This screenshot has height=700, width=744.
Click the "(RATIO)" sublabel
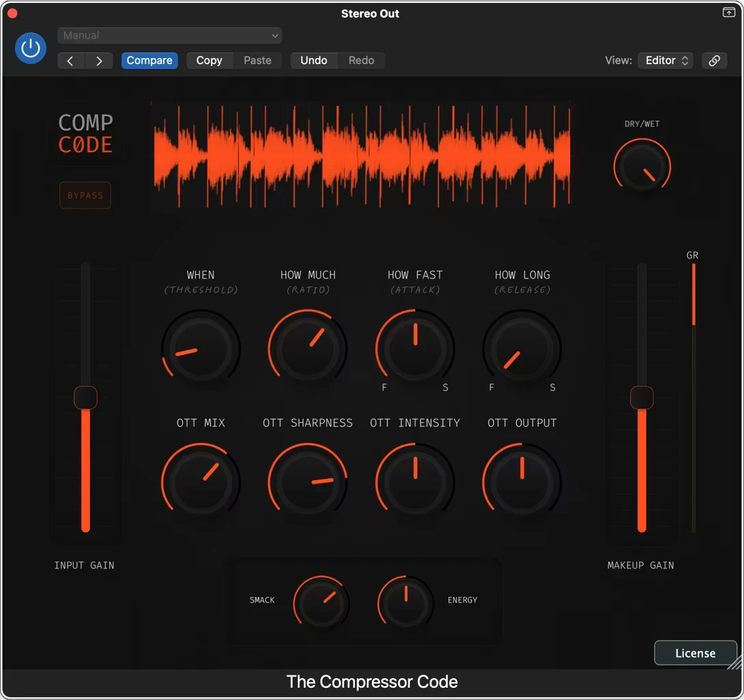click(x=308, y=289)
